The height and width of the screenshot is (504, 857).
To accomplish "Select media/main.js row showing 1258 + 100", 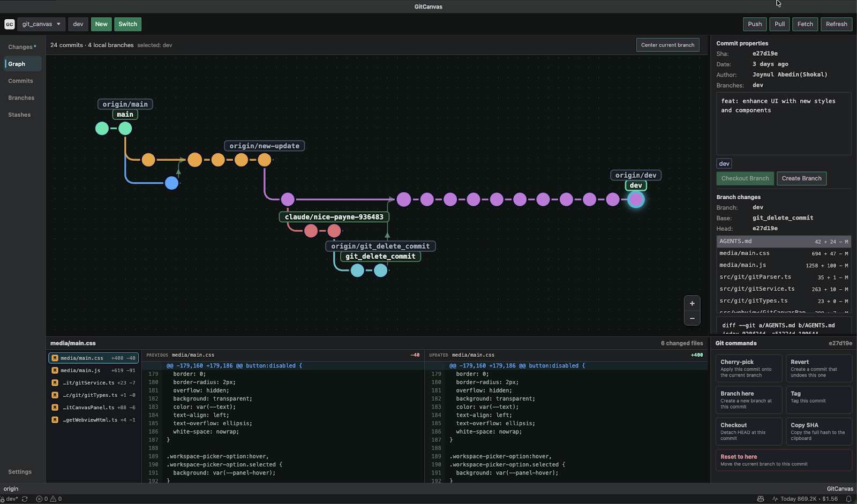I will pos(784,265).
